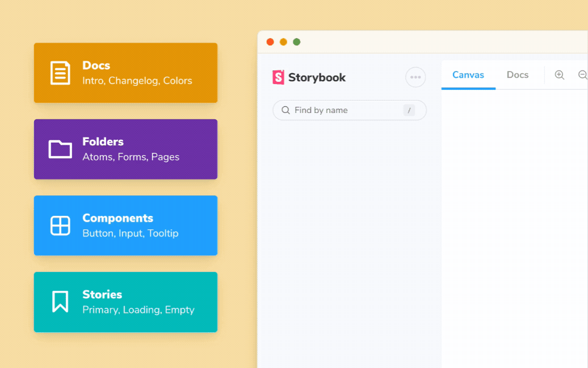Click the document icon on the Docs card
The height and width of the screenshot is (368, 588).
coord(58,73)
